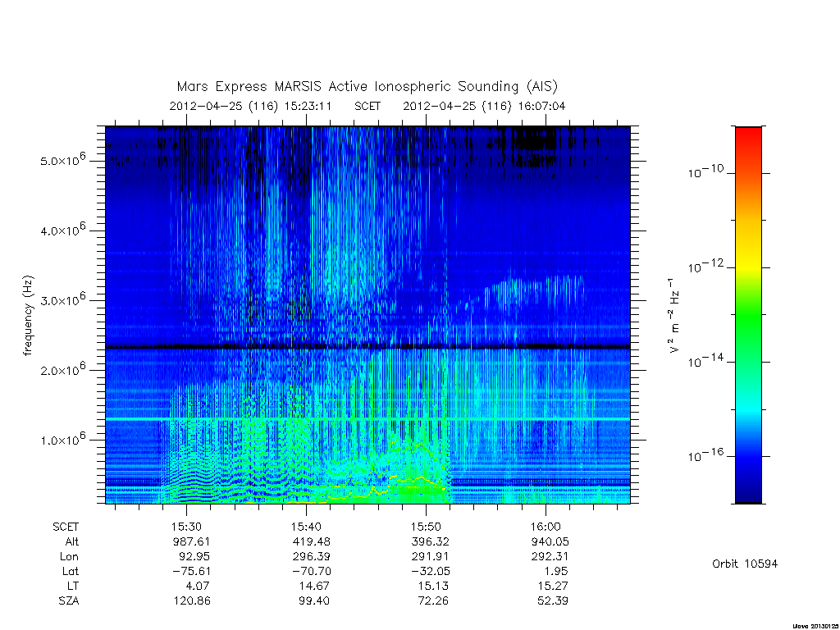840x630 pixels.
Task: Click longitude value 292.31
Action: click(550, 557)
